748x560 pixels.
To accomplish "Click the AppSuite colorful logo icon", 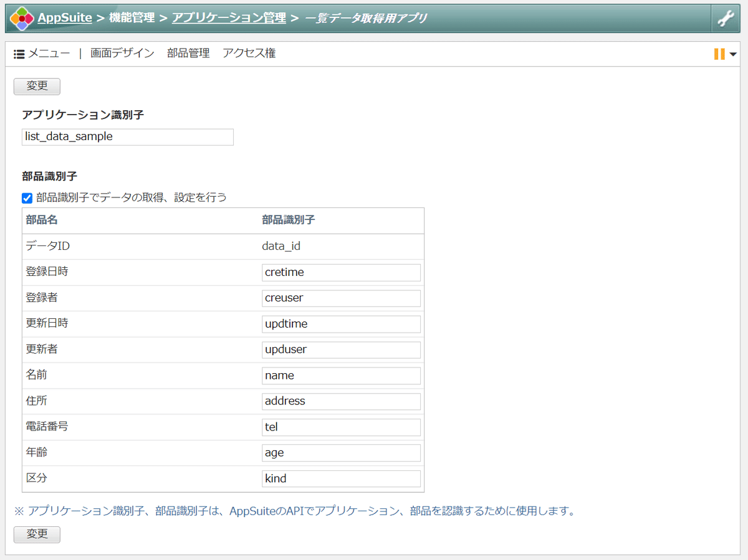I will 22,18.
